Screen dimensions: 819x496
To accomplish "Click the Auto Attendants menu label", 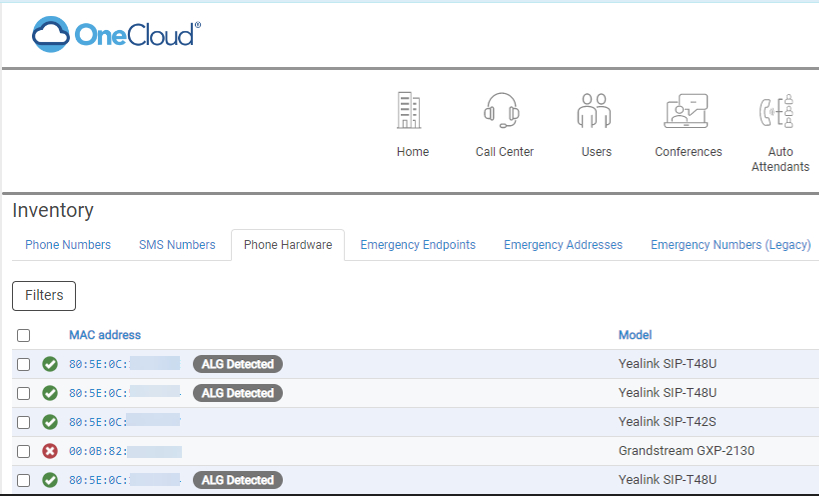I will pyautogui.click(x=780, y=159).
